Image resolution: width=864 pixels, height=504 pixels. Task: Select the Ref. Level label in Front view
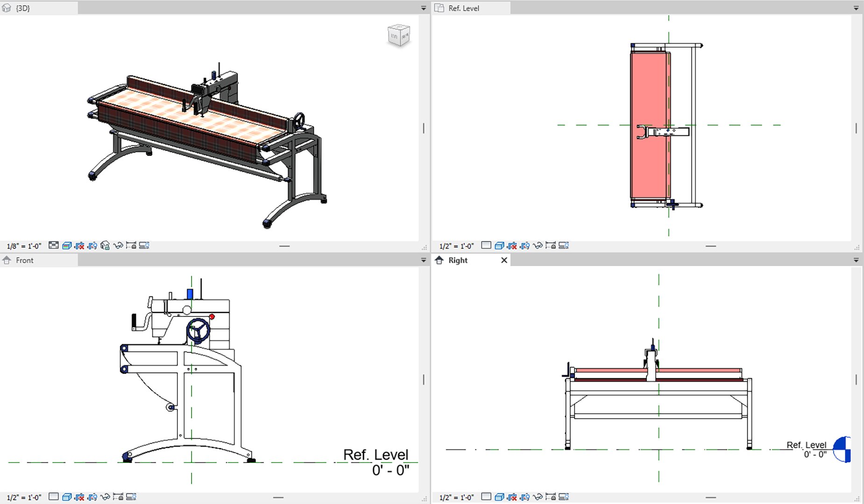375,455
